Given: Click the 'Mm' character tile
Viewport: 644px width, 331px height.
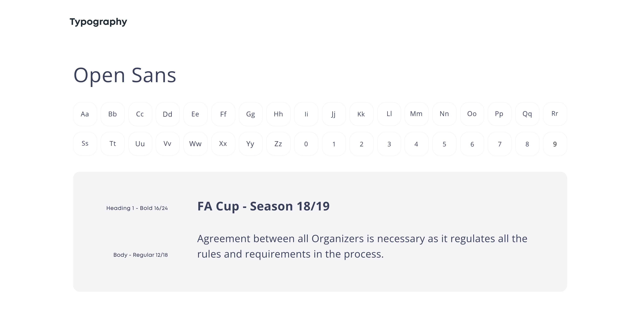Looking at the screenshot, I should click(416, 114).
